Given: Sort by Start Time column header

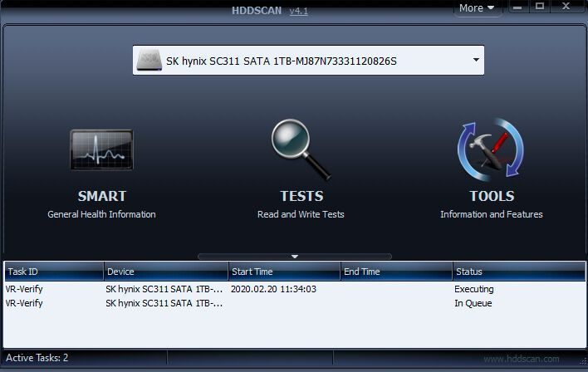Looking at the screenshot, I should tap(284, 272).
